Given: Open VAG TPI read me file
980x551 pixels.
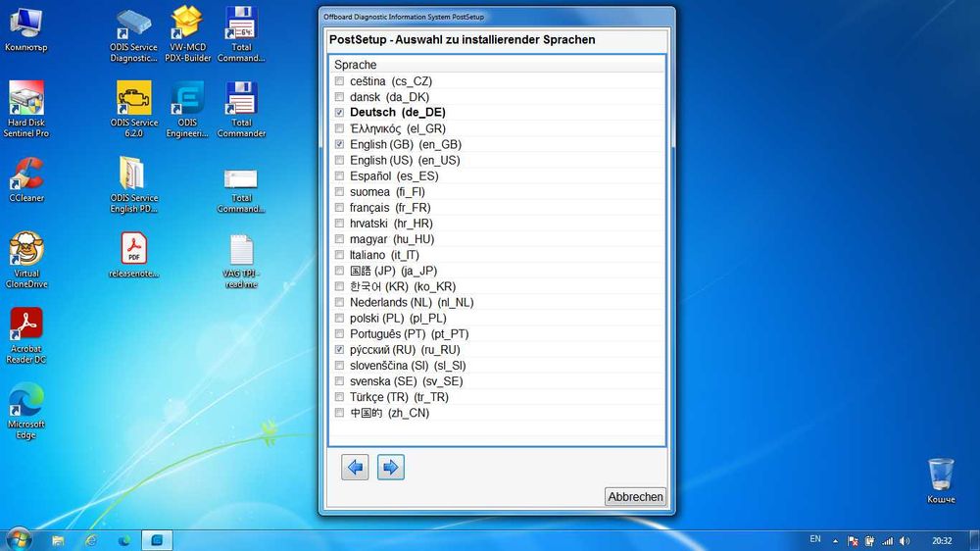Looking at the screenshot, I should 241,262.
